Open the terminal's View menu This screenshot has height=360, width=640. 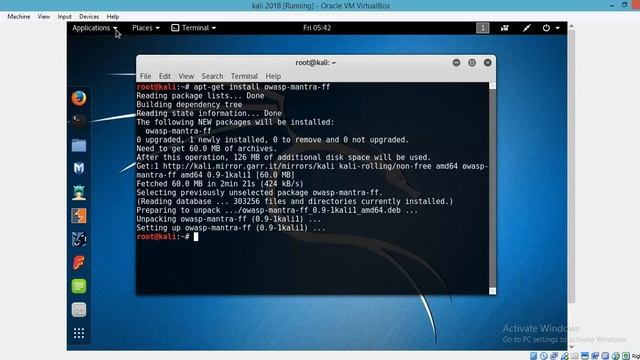coord(186,76)
